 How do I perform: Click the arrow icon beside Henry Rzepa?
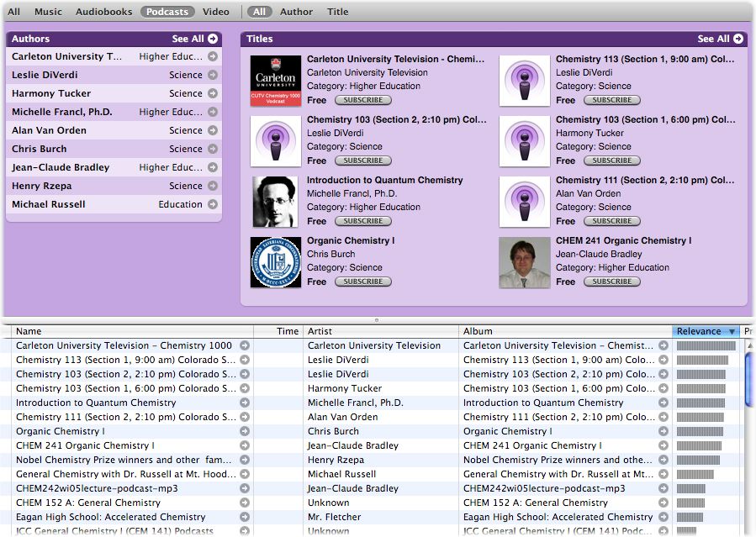(213, 186)
